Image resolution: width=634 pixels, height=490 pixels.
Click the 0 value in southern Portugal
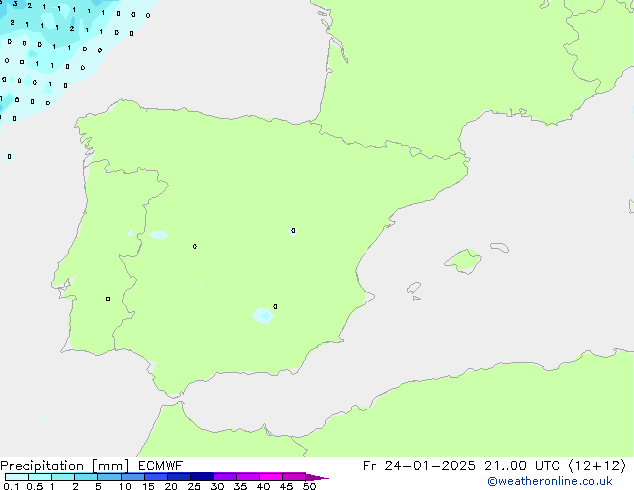tap(108, 299)
